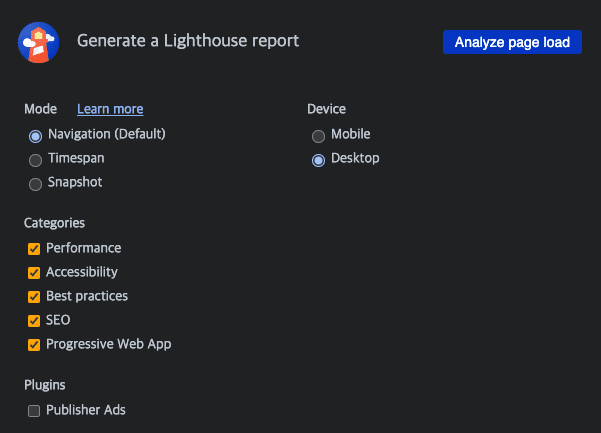Disable Best practices category

(x=34, y=297)
